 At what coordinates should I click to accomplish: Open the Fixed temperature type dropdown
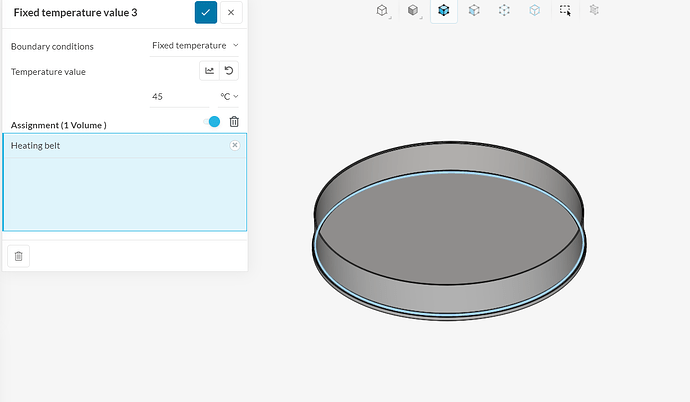pyautogui.click(x=195, y=45)
